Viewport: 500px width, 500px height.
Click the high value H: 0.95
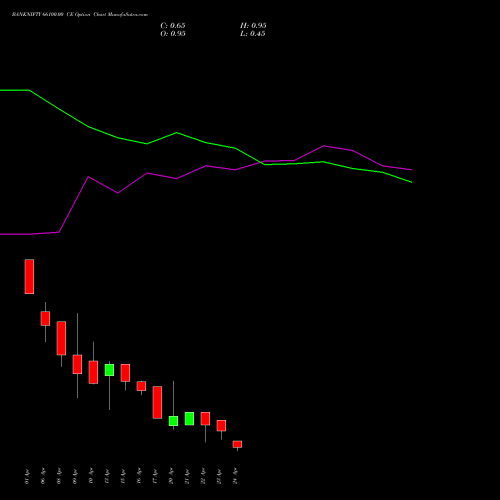coord(253,26)
